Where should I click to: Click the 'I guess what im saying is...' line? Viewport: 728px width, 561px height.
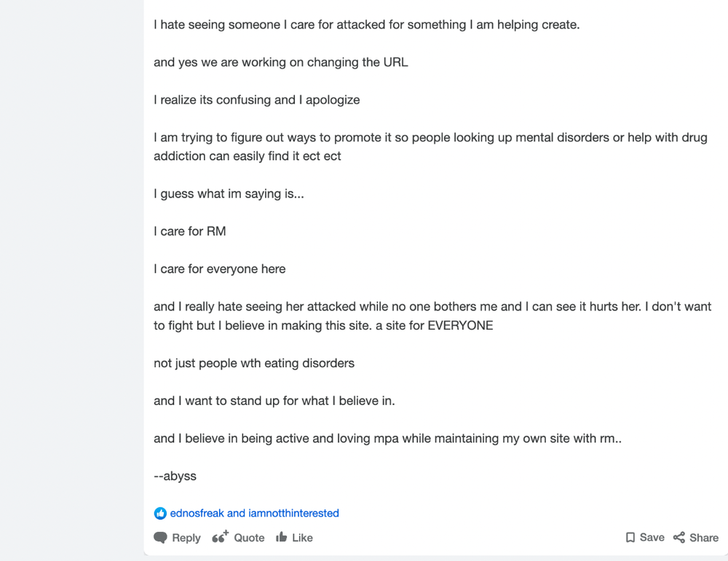(229, 194)
